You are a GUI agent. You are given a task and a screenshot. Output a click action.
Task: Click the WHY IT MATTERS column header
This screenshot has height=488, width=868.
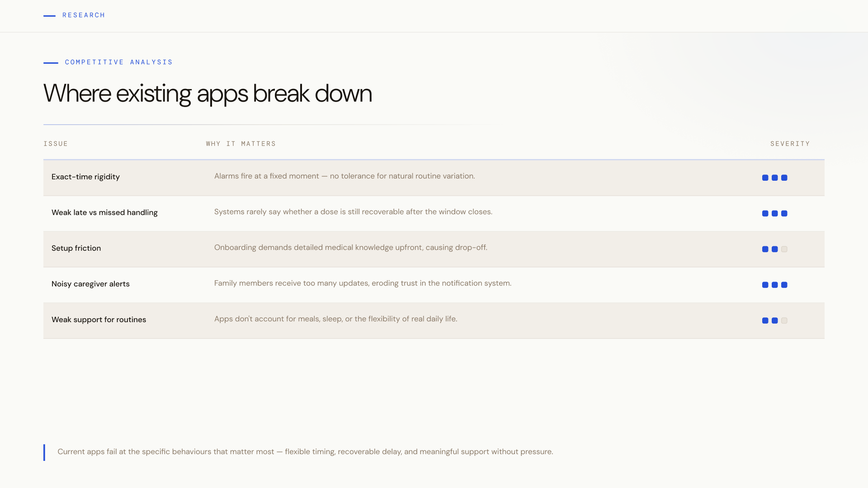(241, 144)
